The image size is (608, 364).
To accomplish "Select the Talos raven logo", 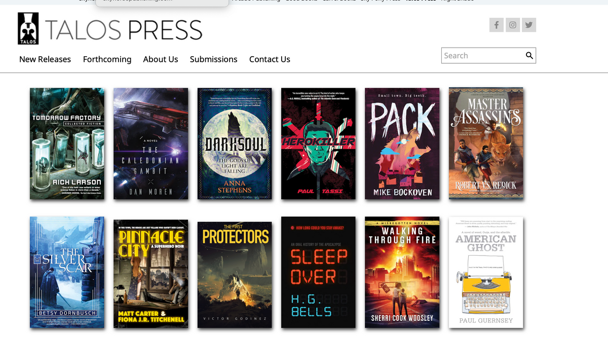I will [x=28, y=28].
